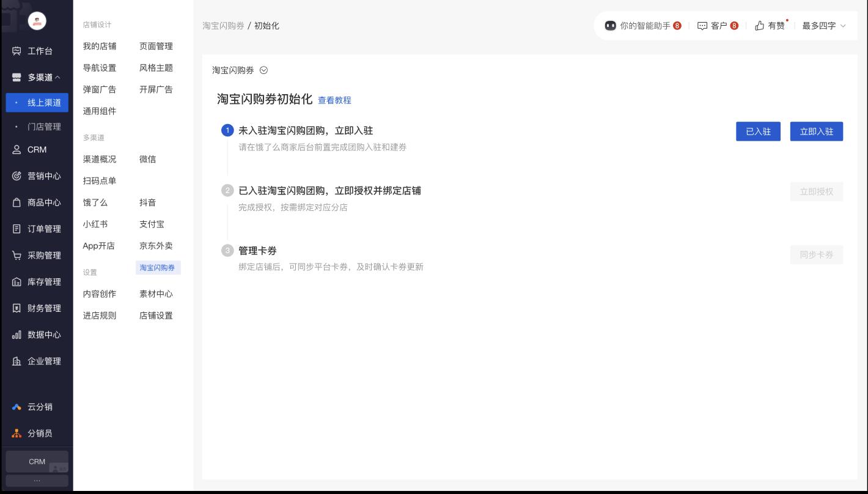Click the 工作台 workbench icon in sidebar
The width and height of the screenshot is (868, 494).
point(17,51)
